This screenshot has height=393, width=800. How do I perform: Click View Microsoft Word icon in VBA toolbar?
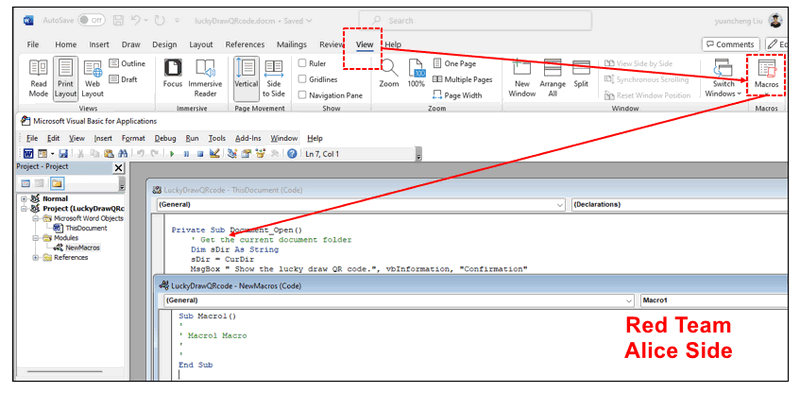click(29, 154)
